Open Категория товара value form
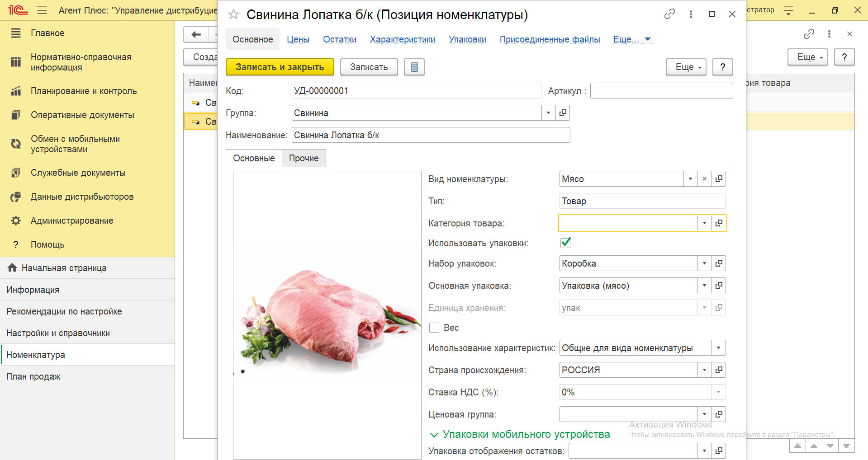This screenshot has width=868, height=460. click(719, 223)
